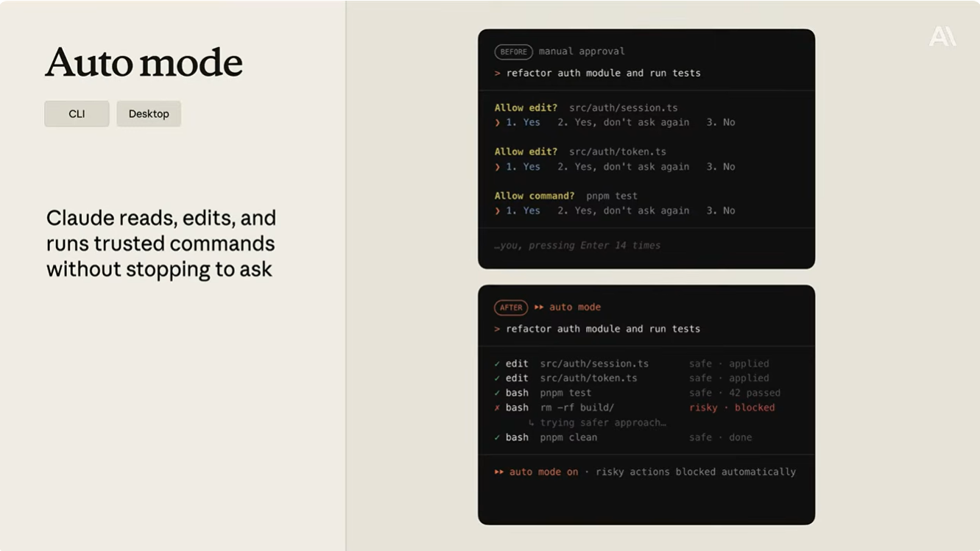Screen dimensions: 980x551
Task: Click 'refactor auth module and run tests' in the BEFORE terminal
Action: tap(603, 74)
